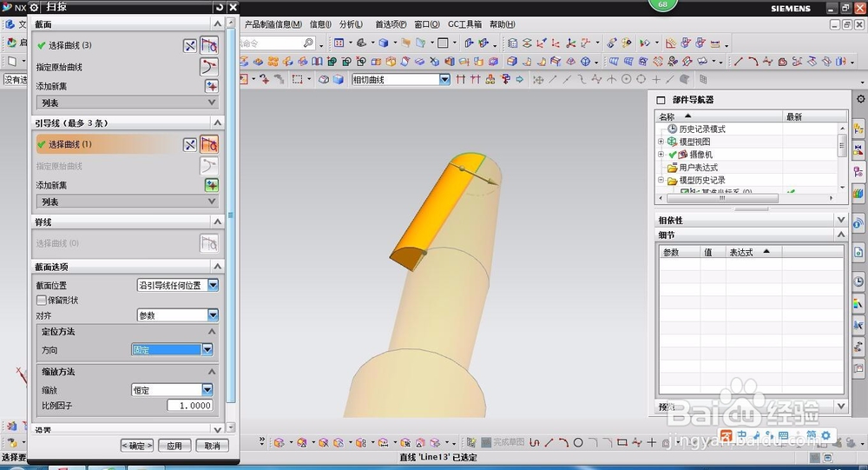
Task: Sort by the 表达式 column header
Action: point(753,252)
